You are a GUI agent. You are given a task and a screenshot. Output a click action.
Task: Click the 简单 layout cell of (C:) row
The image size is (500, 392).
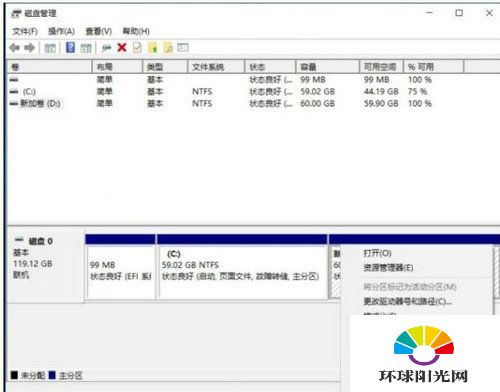[x=105, y=91]
